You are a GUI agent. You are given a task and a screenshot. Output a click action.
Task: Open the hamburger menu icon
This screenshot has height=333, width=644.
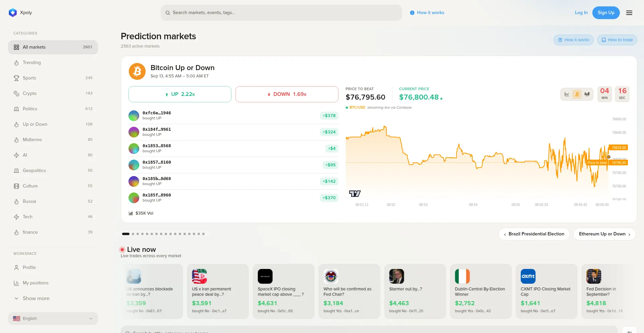[x=629, y=13]
